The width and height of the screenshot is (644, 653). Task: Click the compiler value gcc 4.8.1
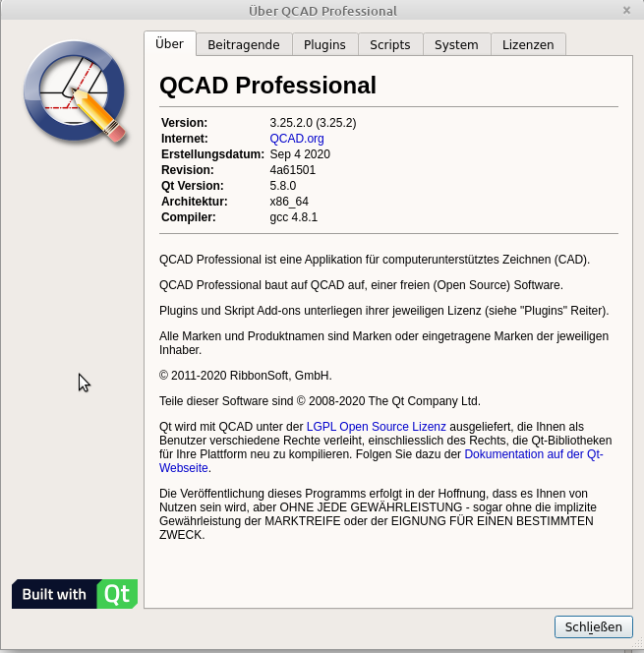tap(294, 217)
